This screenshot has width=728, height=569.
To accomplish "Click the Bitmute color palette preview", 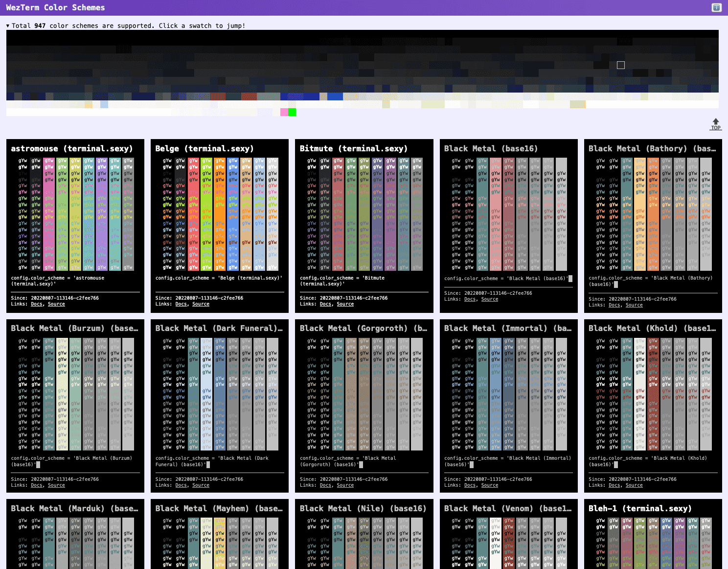I will (364, 214).
